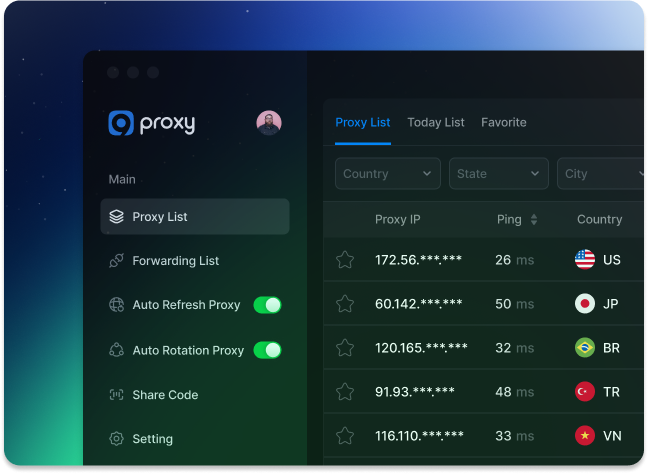Select Proxy List in the sidebar
The image size is (648, 474).
click(x=195, y=217)
